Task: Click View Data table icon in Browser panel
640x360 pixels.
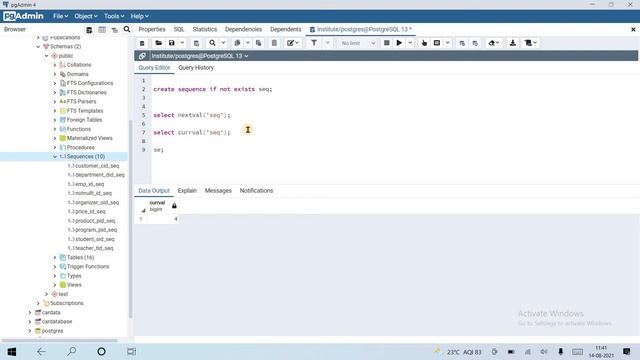Action: coord(102,29)
